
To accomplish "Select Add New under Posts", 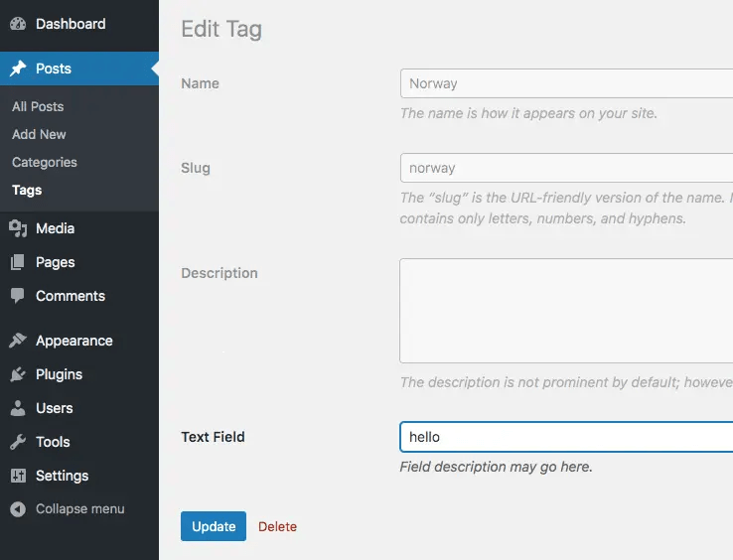I will coord(39,135).
